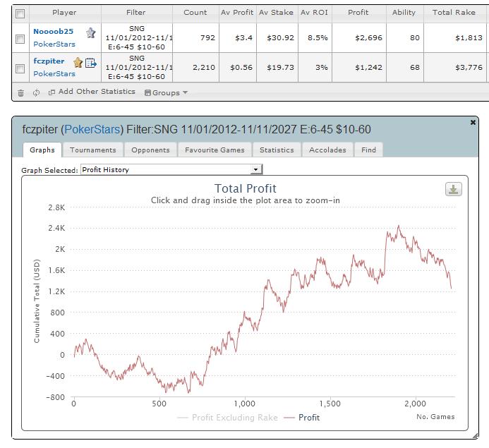
Task: Sort by the Ability column header
Action: click(404, 13)
